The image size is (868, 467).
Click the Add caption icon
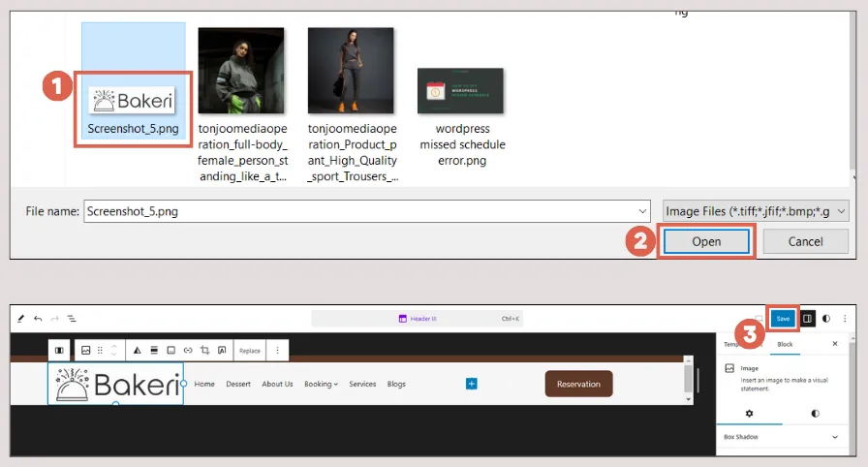tap(171, 351)
